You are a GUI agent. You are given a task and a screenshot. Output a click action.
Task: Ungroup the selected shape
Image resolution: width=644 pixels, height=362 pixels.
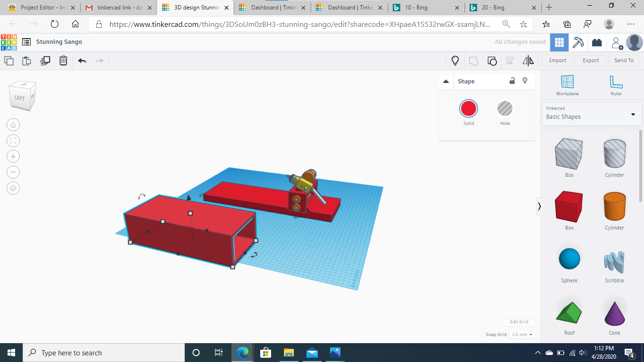pyautogui.click(x=492, y=61)
